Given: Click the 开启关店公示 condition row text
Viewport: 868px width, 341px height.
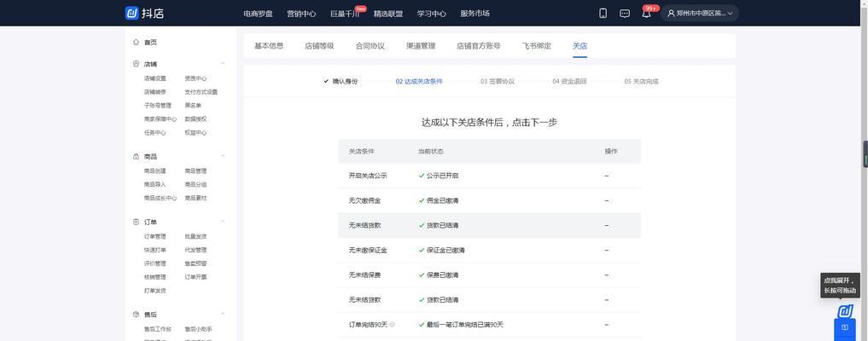Looking at the screenshot, I should pos(368,176).
